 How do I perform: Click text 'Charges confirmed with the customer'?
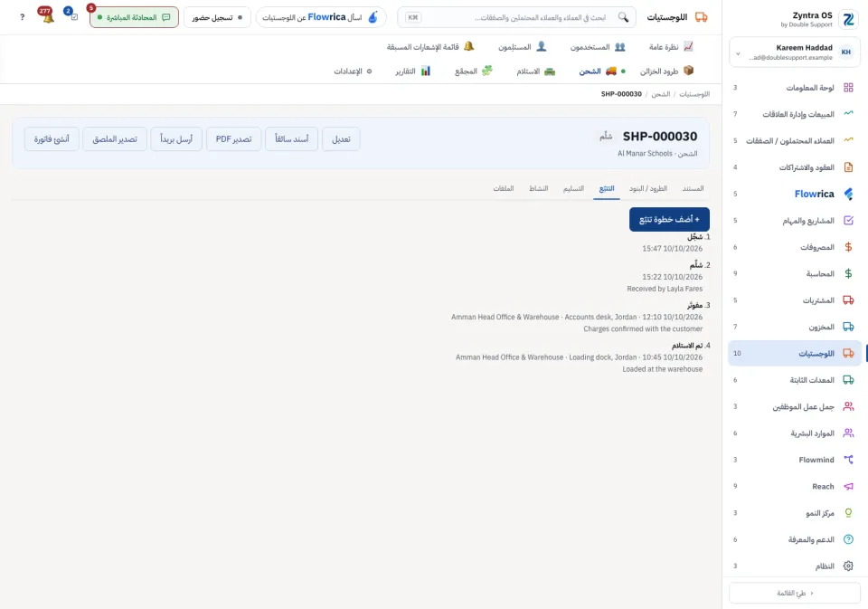tap(643, 328)
